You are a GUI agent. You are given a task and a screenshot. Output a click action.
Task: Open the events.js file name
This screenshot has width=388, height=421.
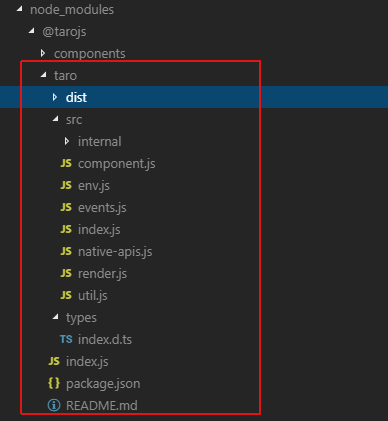102,208
